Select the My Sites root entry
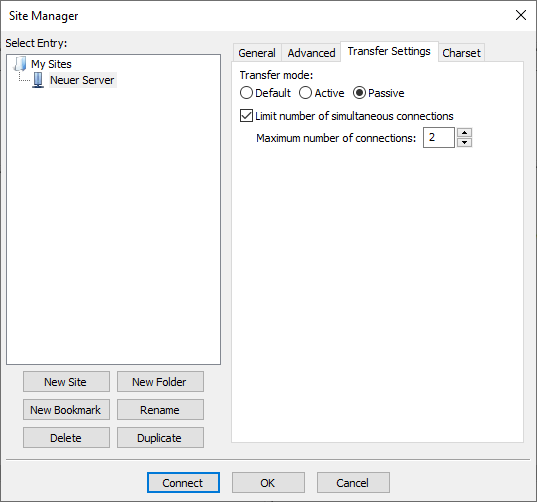Viewport: 537px width, 502px height. pyautogui.click(x=51, y=64)
